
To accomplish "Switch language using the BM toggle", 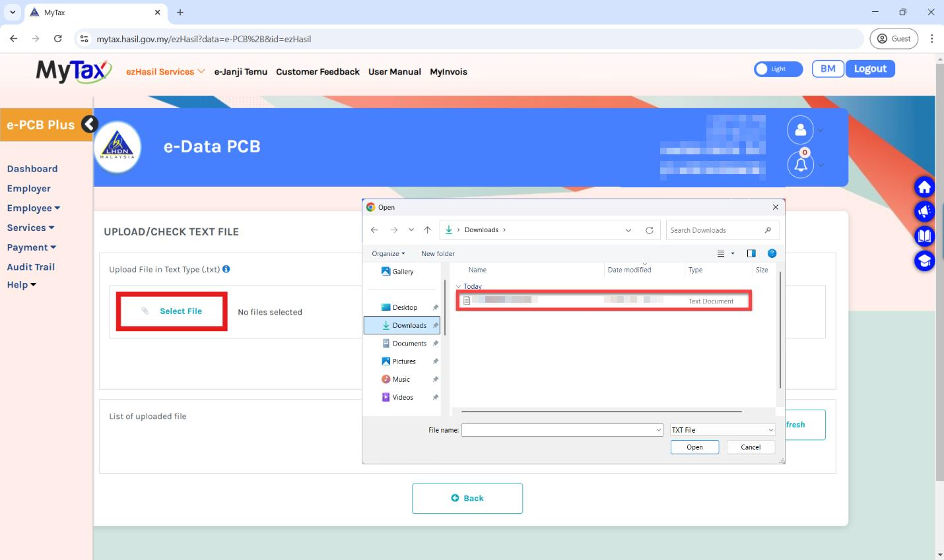I will (x=827, y=69).
